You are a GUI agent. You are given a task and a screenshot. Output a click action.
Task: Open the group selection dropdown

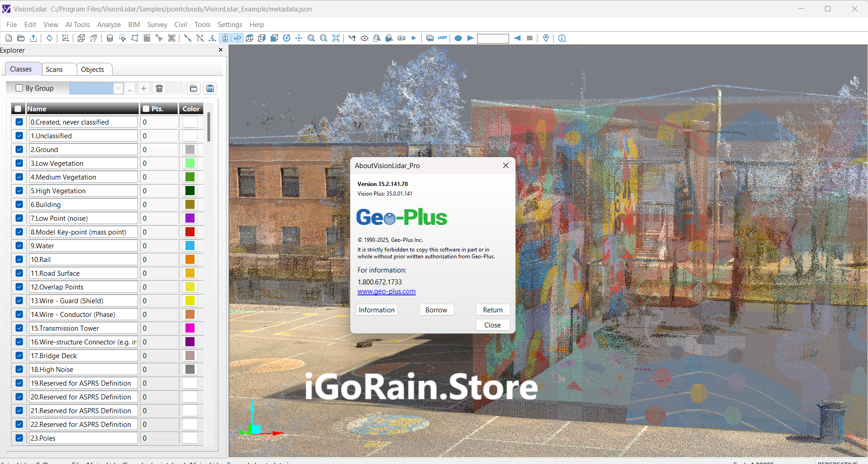tap(118, 88)
